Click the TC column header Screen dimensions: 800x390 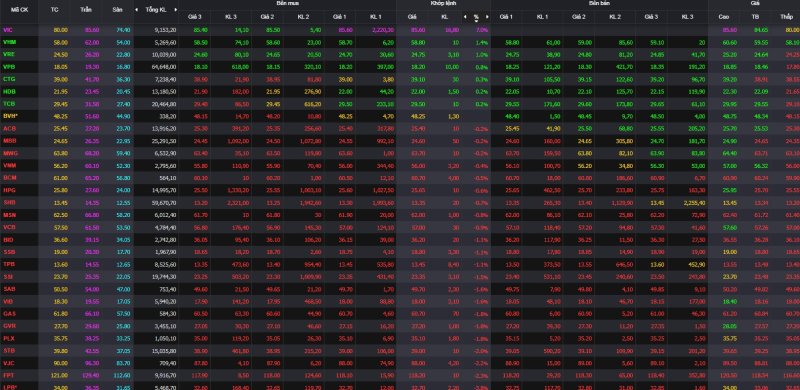(x=55, y=9)
